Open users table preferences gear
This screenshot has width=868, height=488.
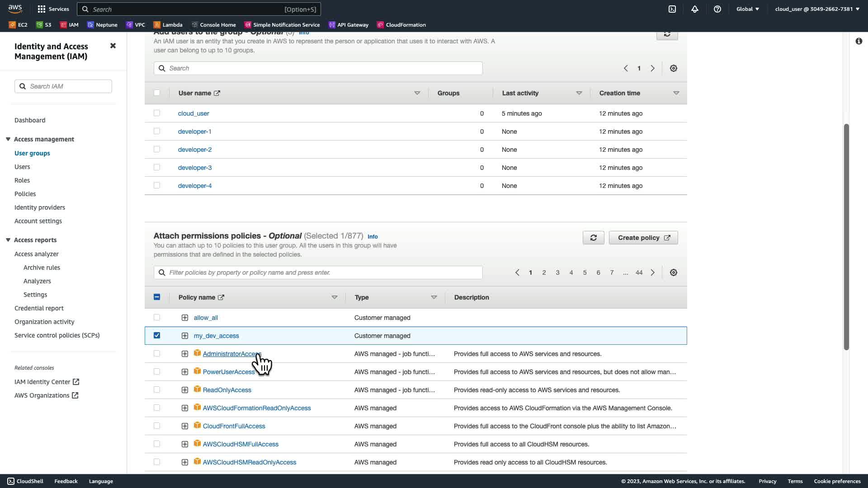click(x=673, y=68)
